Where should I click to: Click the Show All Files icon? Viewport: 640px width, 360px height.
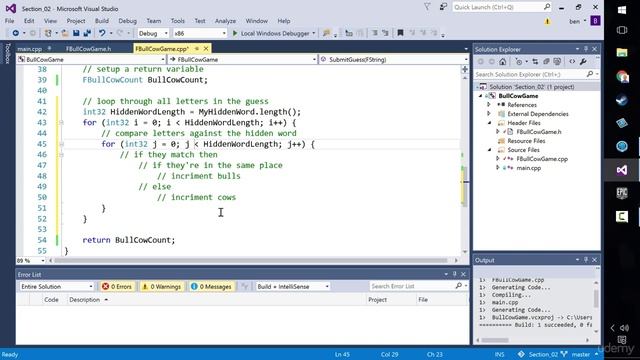pos(557,62)
